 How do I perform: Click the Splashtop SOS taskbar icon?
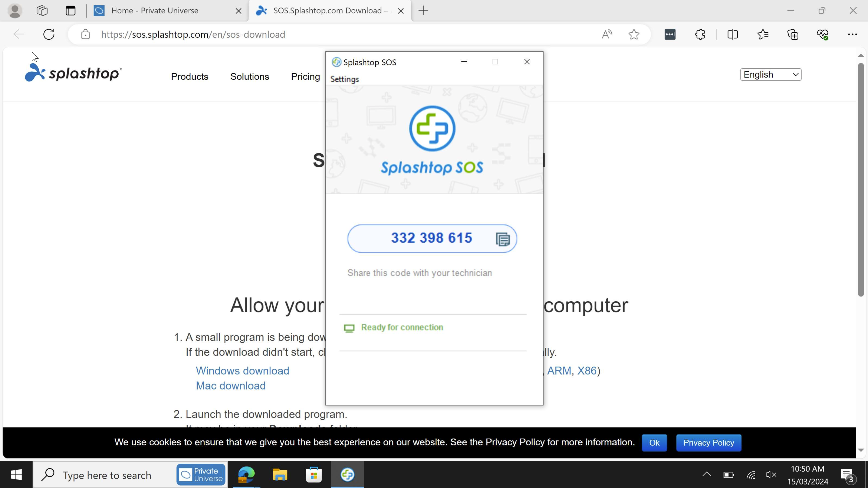(x=347, y=474)
